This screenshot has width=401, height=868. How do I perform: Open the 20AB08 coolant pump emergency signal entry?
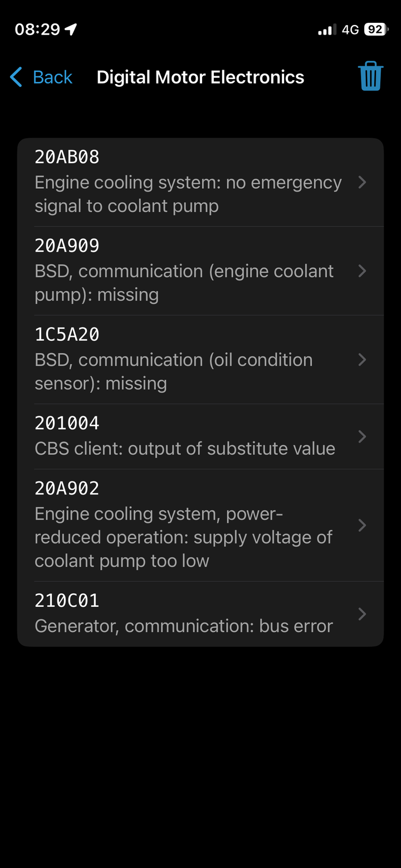point(188,194)
